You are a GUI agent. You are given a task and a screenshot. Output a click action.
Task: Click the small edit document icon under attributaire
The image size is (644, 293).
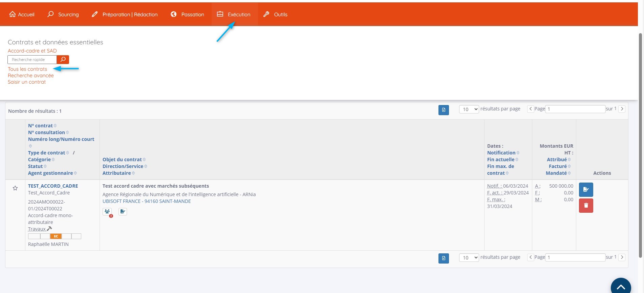[123, 212]
